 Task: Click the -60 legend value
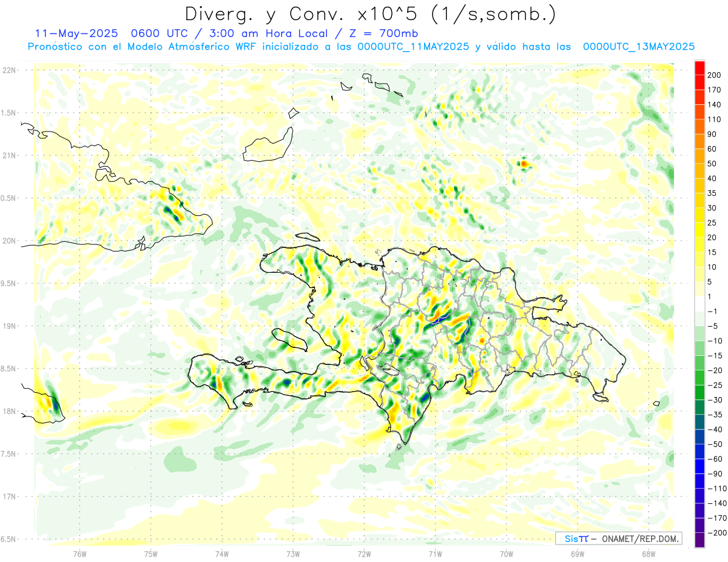pyautogui.click(x=715, y=459)
